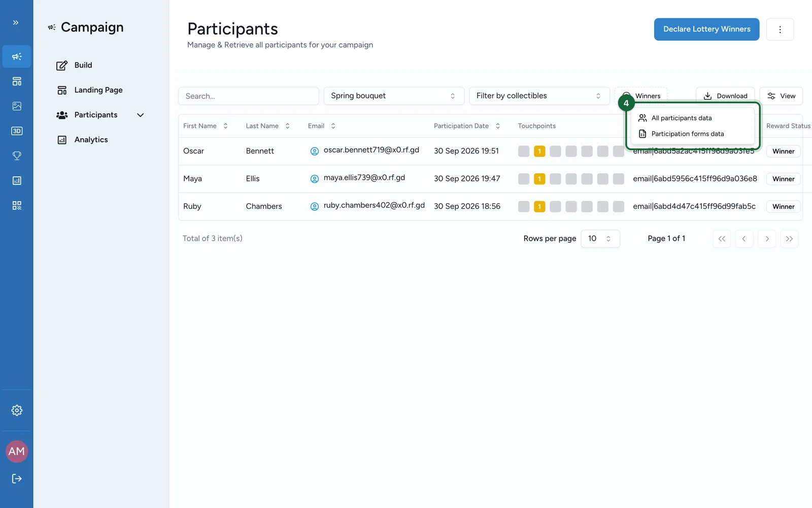Screen dimensions: 812x508
Task: Click in the Search field
Action: tap(249, 96)
